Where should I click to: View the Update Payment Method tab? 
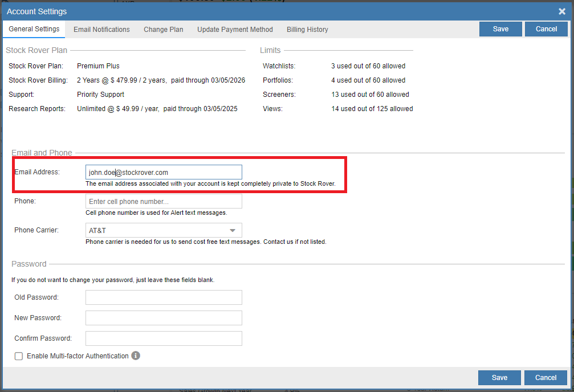click(235, 29)
